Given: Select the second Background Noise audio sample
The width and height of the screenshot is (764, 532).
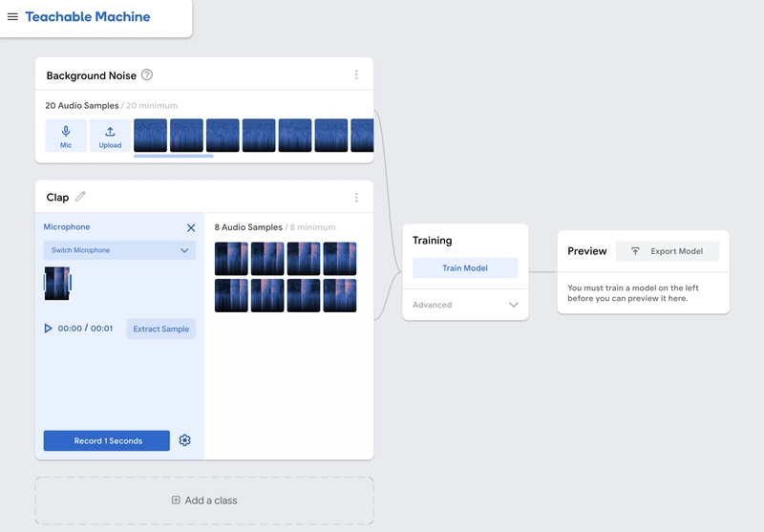Looking at the screenshot, I should pos(186,136).
